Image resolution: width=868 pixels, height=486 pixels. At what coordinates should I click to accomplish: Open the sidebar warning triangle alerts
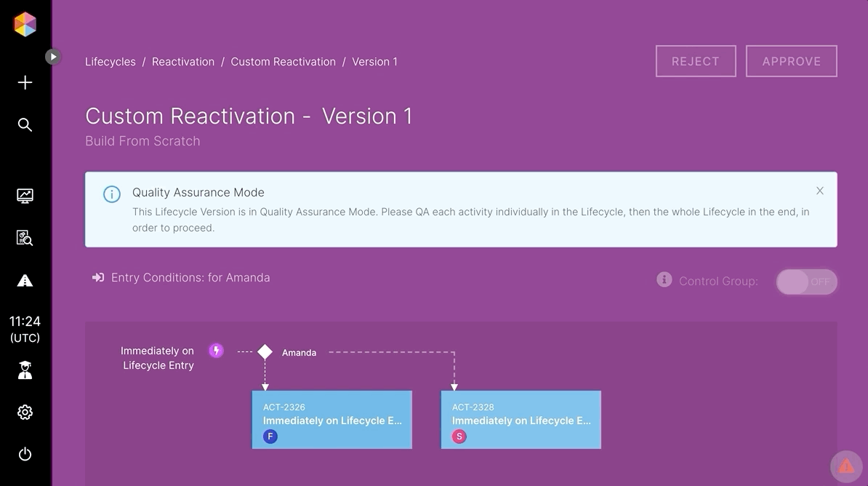coord(25,281)
